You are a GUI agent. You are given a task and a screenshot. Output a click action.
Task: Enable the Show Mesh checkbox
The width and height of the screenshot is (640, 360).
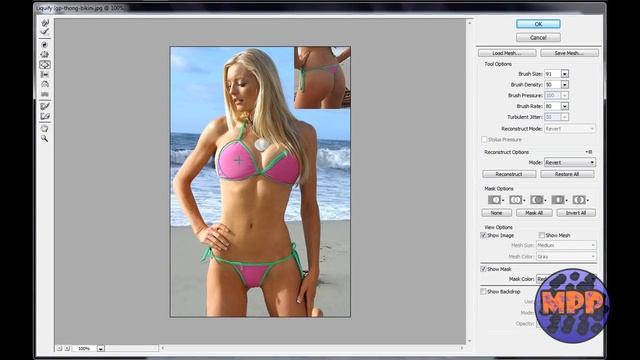[x=542, y=235]
